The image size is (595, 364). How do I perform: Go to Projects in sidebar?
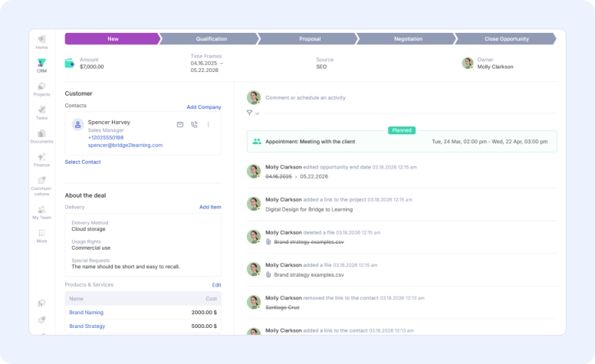(41, 90)
